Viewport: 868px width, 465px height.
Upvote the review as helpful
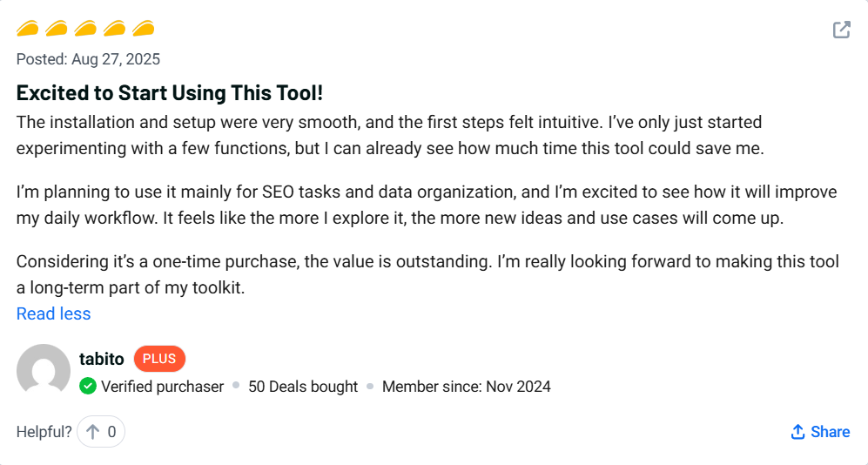pos(100,431)
